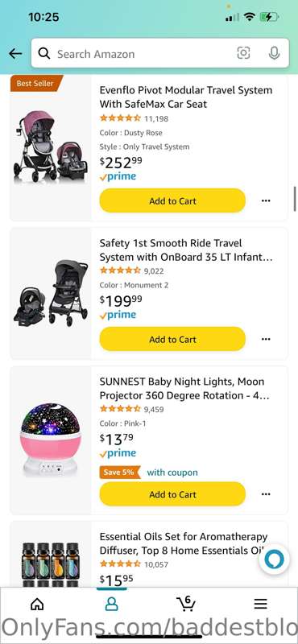The image size is (298, 644).
Task: Open SUNNEST moon projector product image
Action: click(51, 439)
